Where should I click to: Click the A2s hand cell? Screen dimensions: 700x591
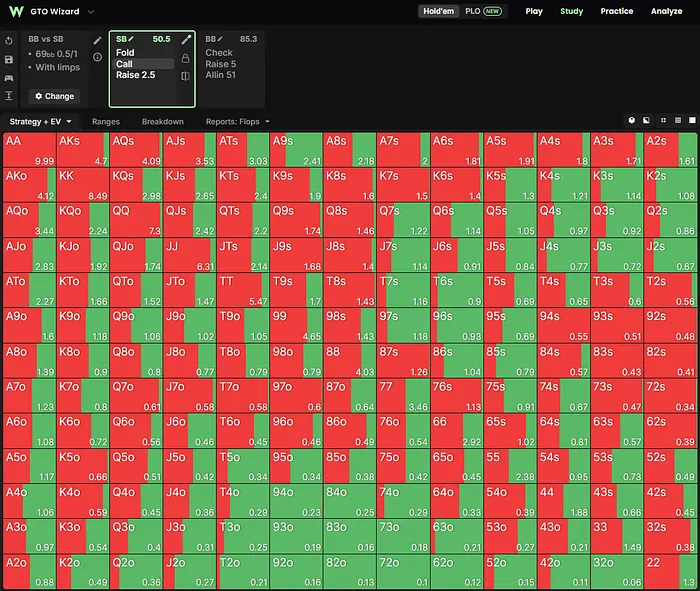tap(671, 150)
